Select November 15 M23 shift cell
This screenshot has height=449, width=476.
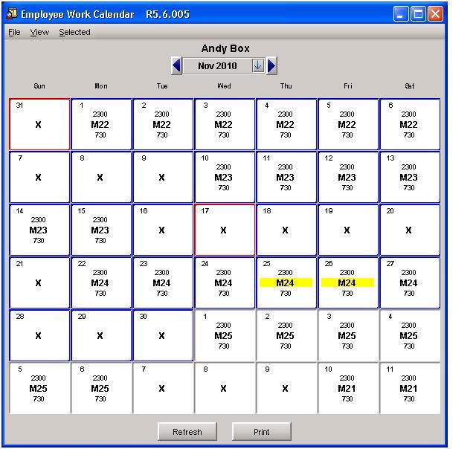[x=101, y=230]
